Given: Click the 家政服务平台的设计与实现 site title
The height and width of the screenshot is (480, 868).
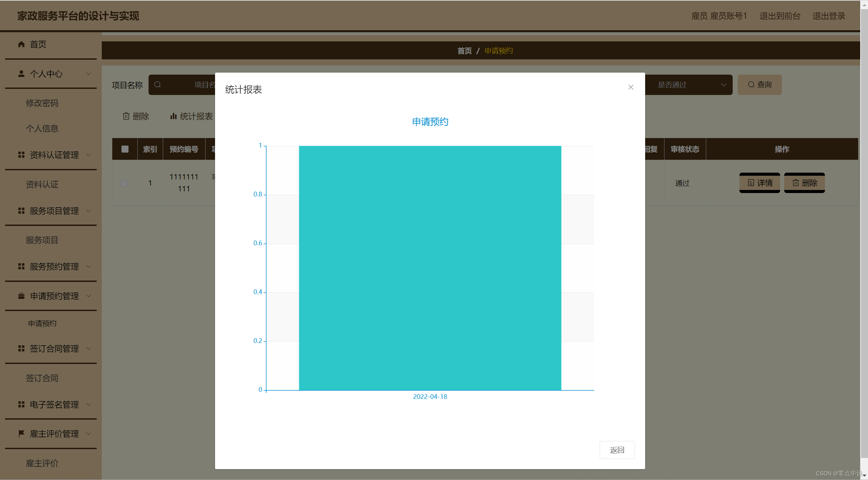Looking at the screenshot, I should click(x=78, y=16).
